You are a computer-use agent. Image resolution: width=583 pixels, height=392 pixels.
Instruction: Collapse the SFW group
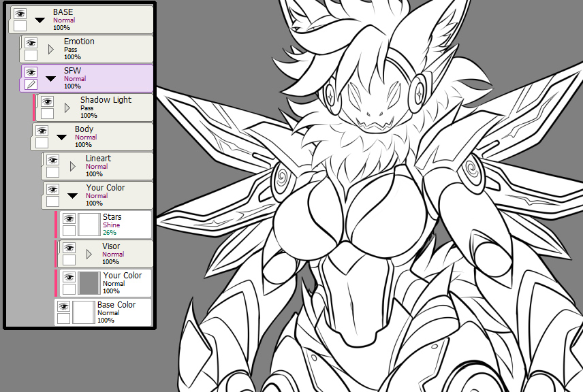click(x=50, y=78)
